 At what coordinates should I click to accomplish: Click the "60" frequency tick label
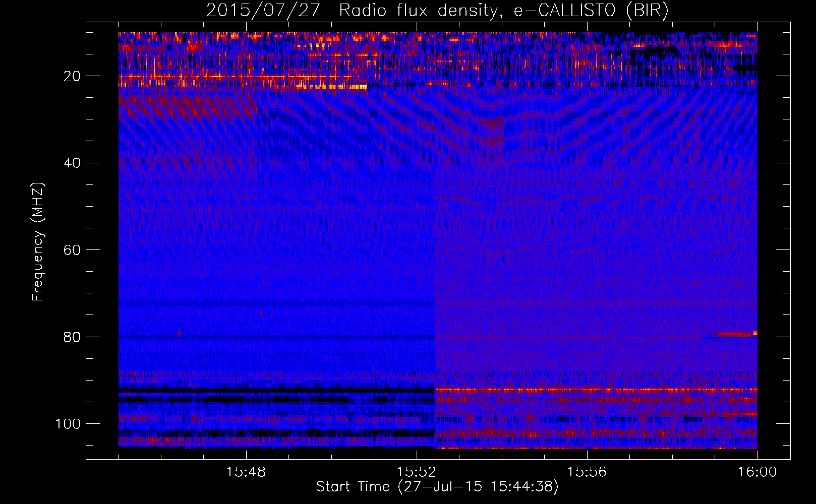(72, 250)
